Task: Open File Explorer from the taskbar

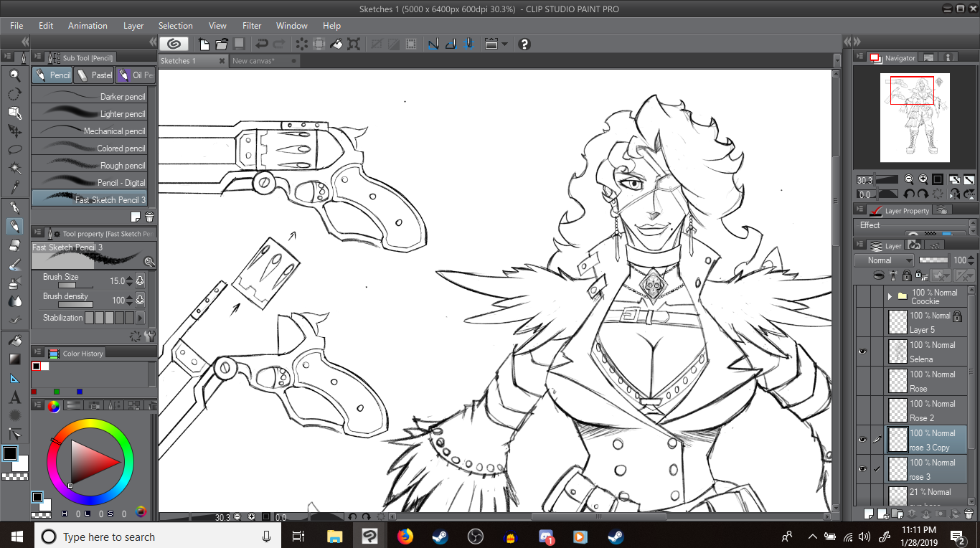Action: (x=334, y=537)
